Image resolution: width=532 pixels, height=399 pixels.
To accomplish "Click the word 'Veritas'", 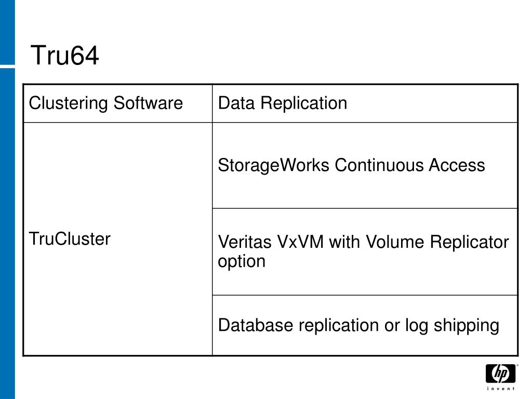I will coord(245,242).
